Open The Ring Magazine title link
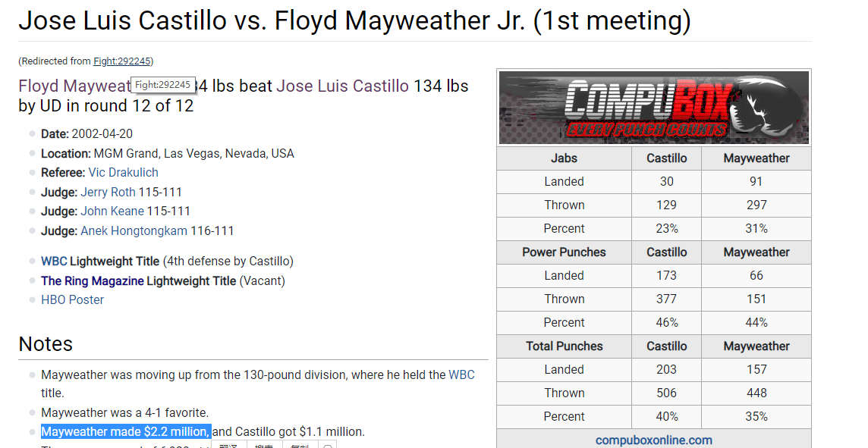868x448 pixels. pyautogui.click(x=93, y=281)
